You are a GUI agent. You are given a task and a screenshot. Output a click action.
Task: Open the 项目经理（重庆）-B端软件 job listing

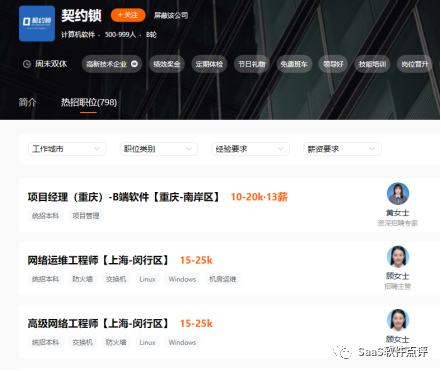[x=124, y=197]
